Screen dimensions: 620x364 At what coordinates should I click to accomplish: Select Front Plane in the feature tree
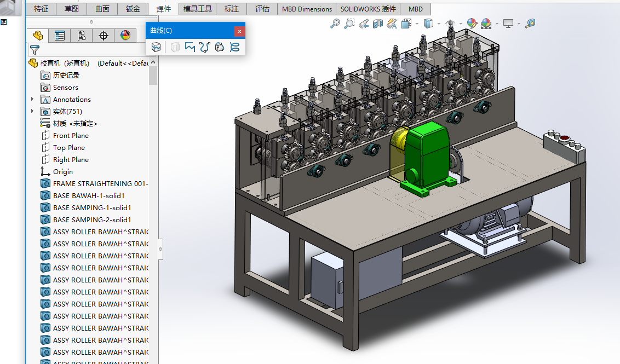(x=71, y=135)
